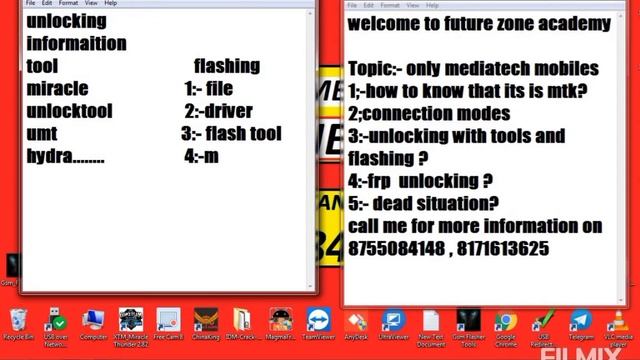Open the IDM-Crack folder icon
The image size is (640, 360).
(243, 324)
